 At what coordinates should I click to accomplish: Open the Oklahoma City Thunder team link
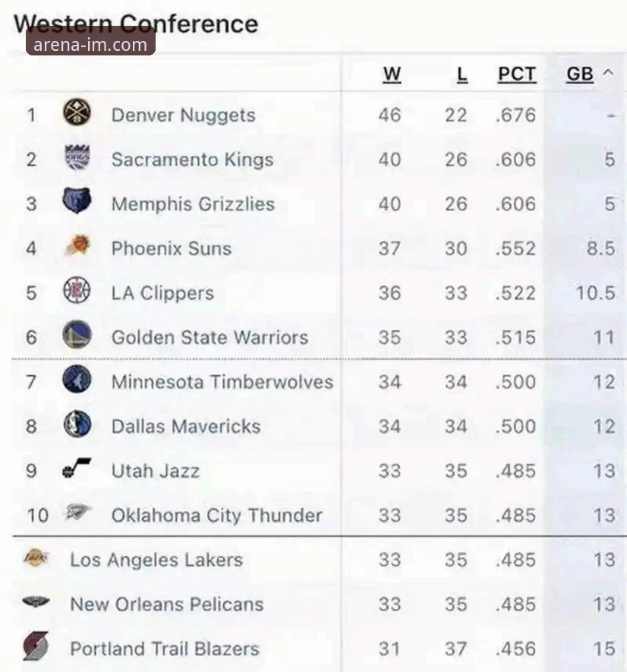(x=216, y=516)
